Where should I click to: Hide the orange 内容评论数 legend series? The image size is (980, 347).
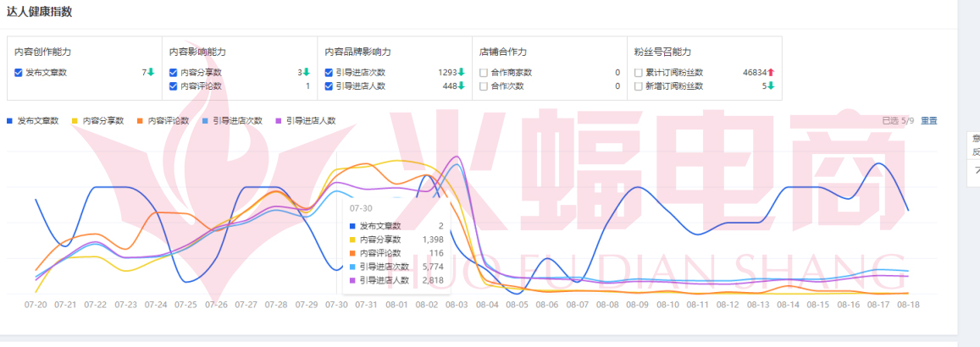pyautogui.click(x=141, y=121)
